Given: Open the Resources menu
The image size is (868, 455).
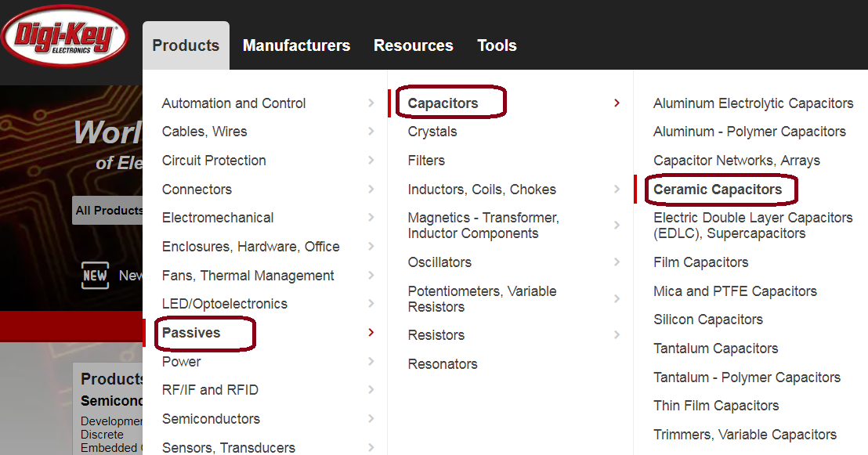Looking at the screenshot, I should click(414, 45).
